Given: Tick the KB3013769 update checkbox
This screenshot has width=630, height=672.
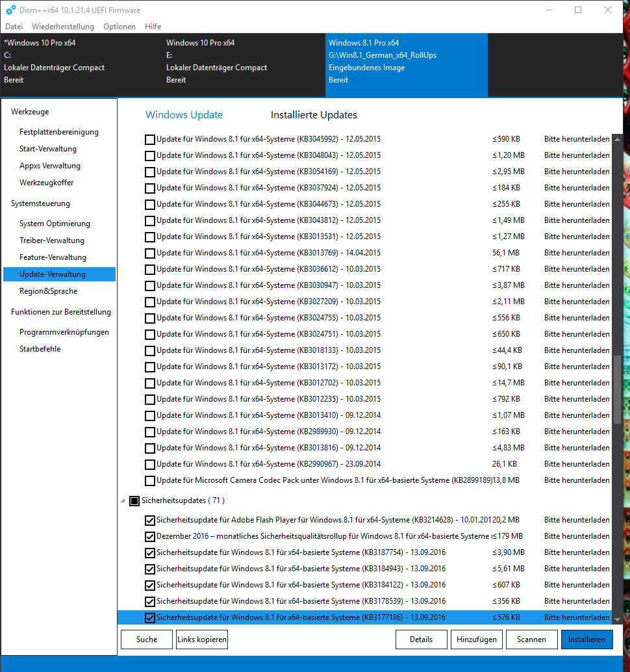Looking at the screenshot, I should point(150,253).
